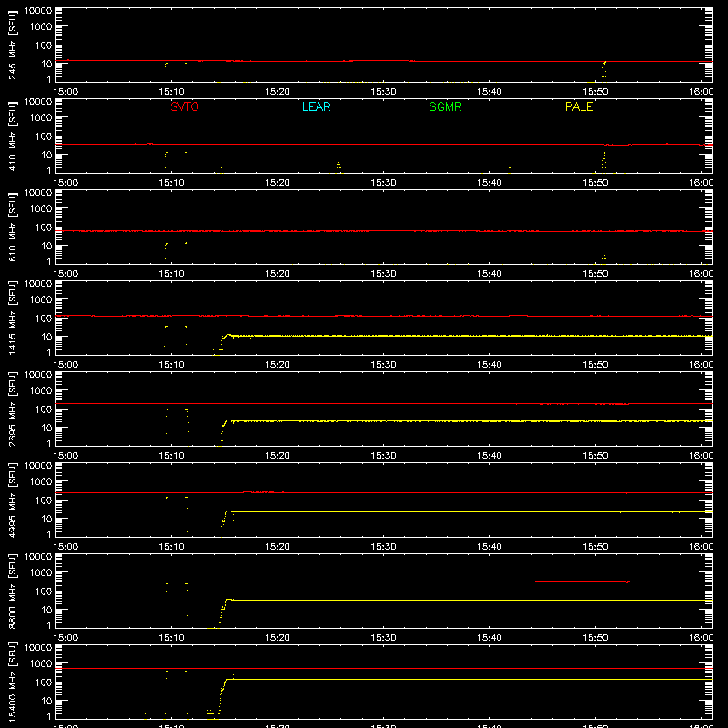Click '15:10' time label under 8800 MHz panel
The width and height of the screenshot is (728, 728).
(172, 638)
